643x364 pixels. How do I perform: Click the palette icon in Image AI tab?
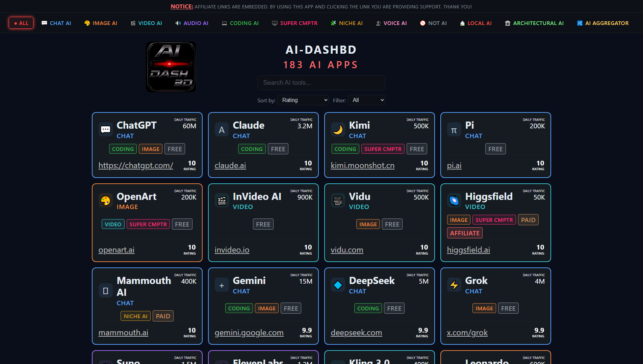coord(87,23)
